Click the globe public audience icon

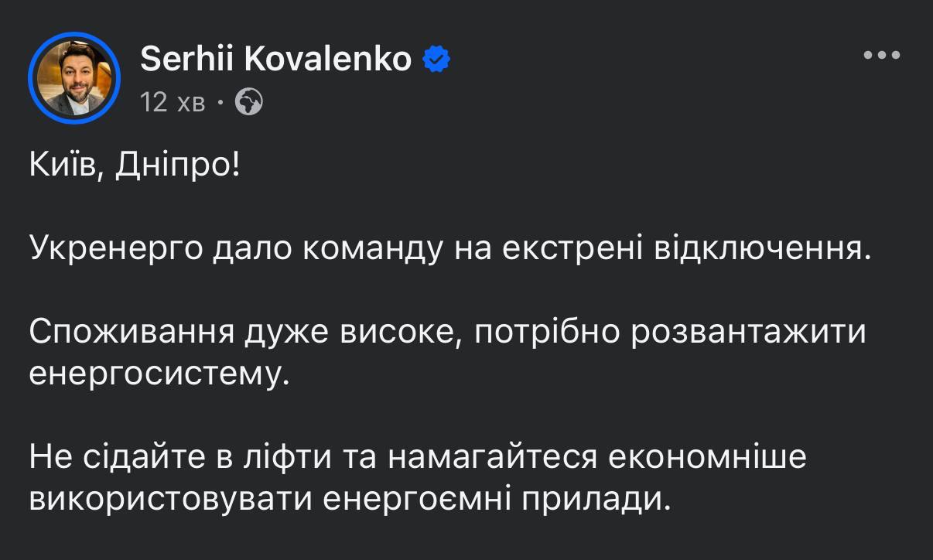tap(248, 101)
